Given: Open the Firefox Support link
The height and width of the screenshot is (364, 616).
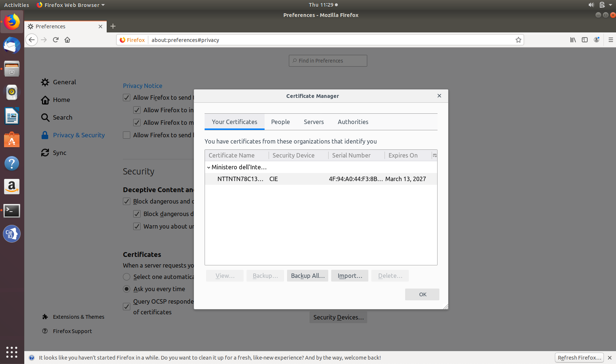Looking at the screenshot, I should pyautogui.click(x=67, y=331).
